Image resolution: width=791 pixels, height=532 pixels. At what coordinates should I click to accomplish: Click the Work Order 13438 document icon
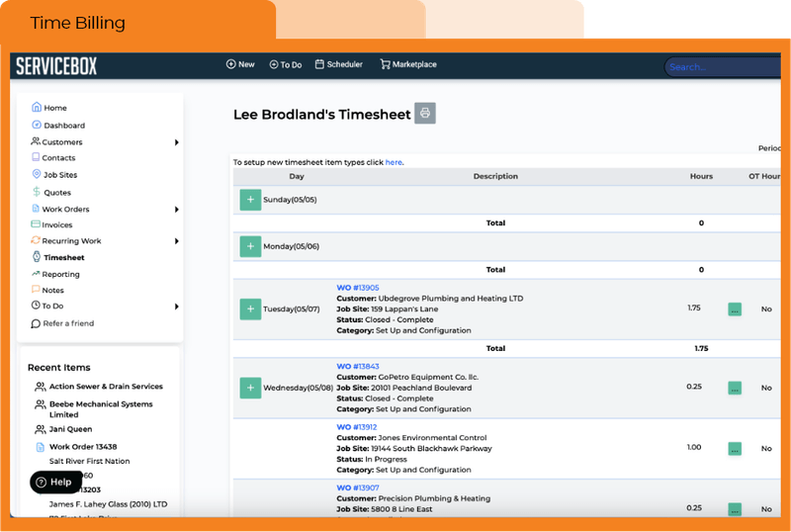pyautogui.click(x=40, y=447)
